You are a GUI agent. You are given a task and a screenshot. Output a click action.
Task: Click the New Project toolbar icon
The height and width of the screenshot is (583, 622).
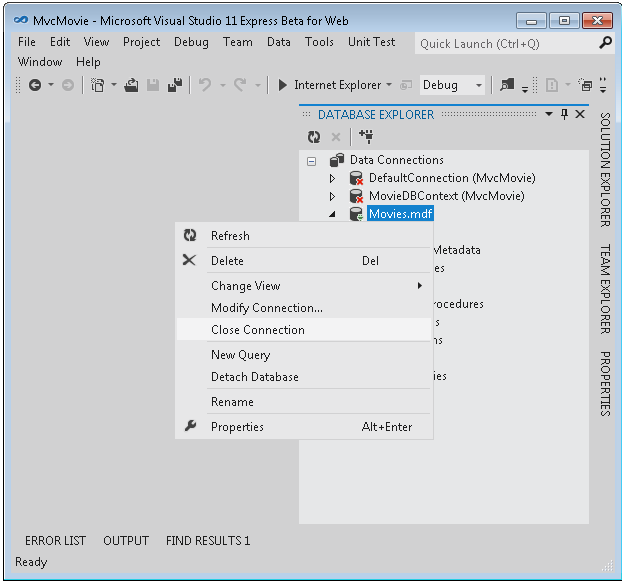[98, 85]
